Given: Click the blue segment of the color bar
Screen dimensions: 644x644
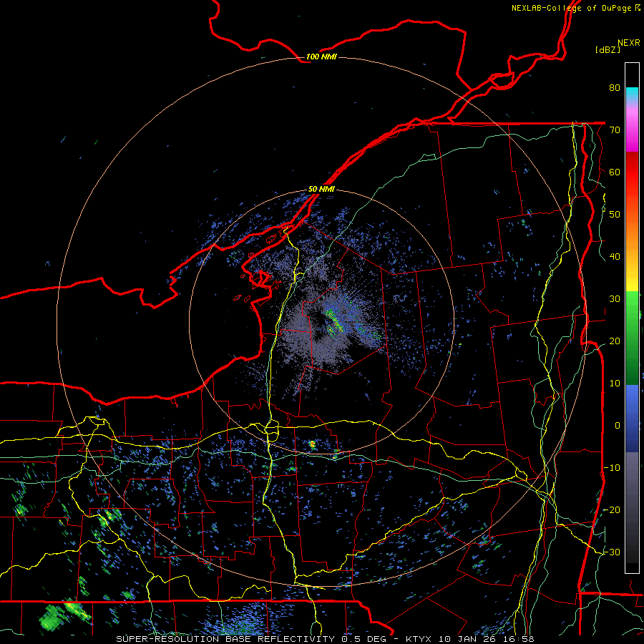Looking at the screenshot, I should pyautogui.click(x=632, y=419).
